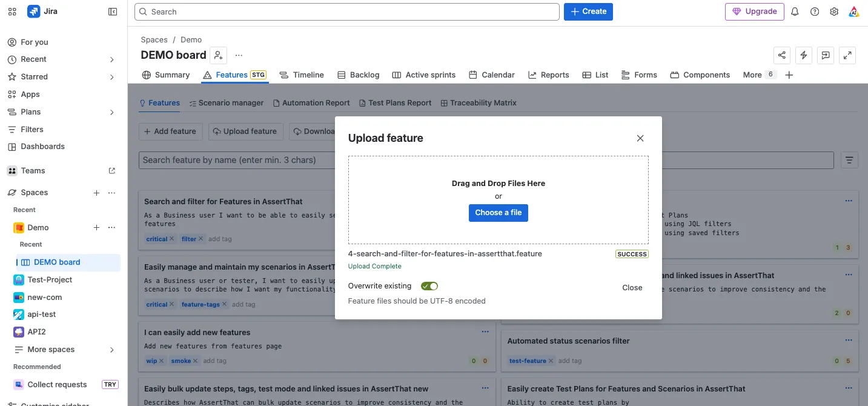
Task: Close the Upload feature dialog with X
Action: [x=640, y=138]
